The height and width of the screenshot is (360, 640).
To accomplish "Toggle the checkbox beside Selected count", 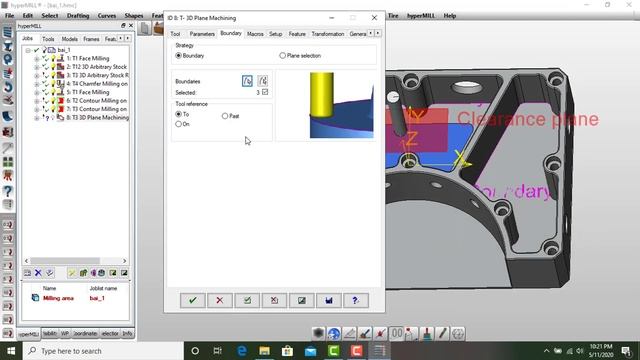I will coord(265,92).
